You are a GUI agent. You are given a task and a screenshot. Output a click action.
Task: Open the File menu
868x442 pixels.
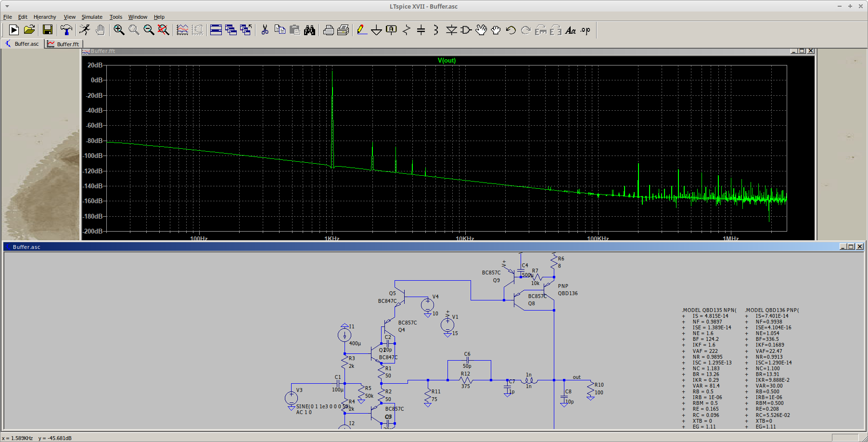click(x=8, y=17)
